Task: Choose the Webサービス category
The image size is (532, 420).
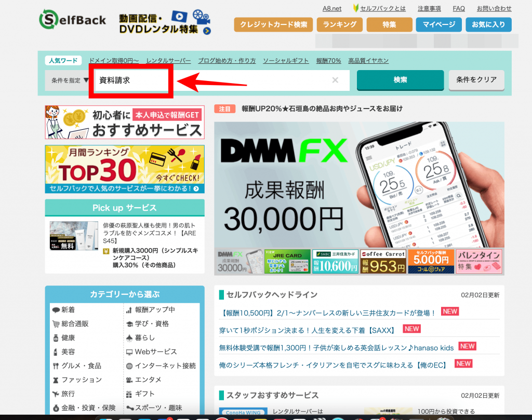Action: 155,351
